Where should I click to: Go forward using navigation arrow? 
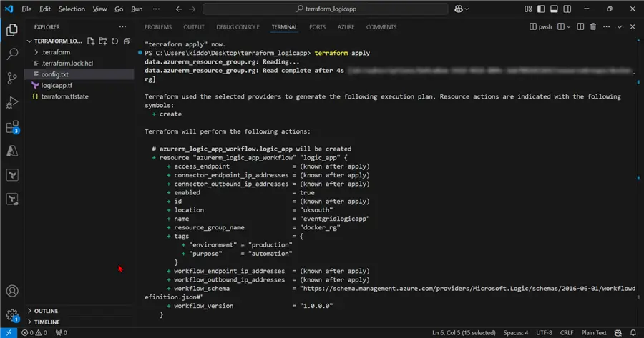(x=192, y=9)
